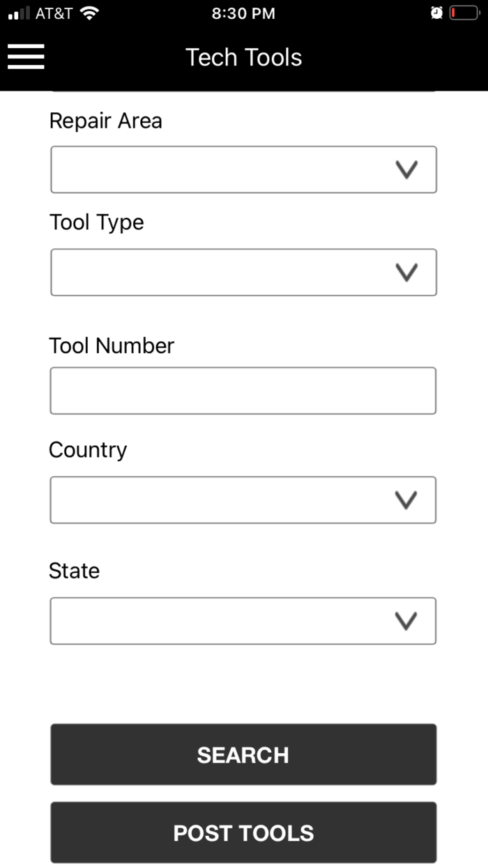Tap the AT&T carrier label
Screen dimensions: 488x868
[x=53, y=12]
